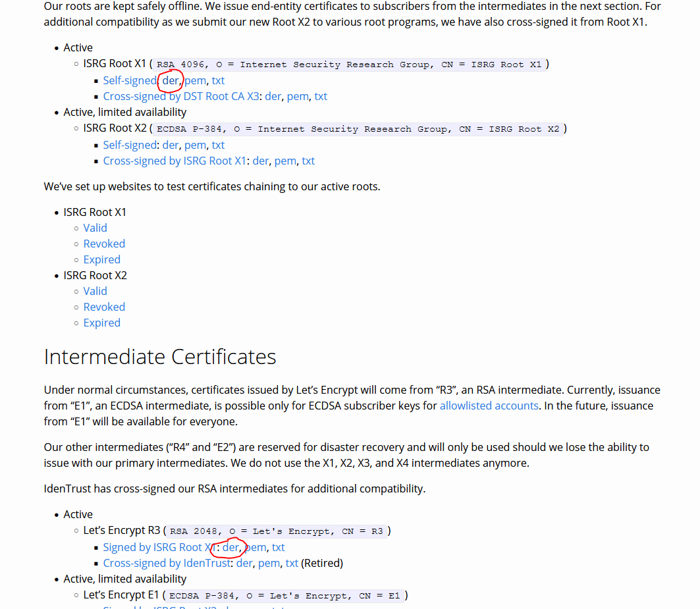Download der for Cross-signed by DST Root CA X3
The image size is (700, 609).
pos(273,96)
